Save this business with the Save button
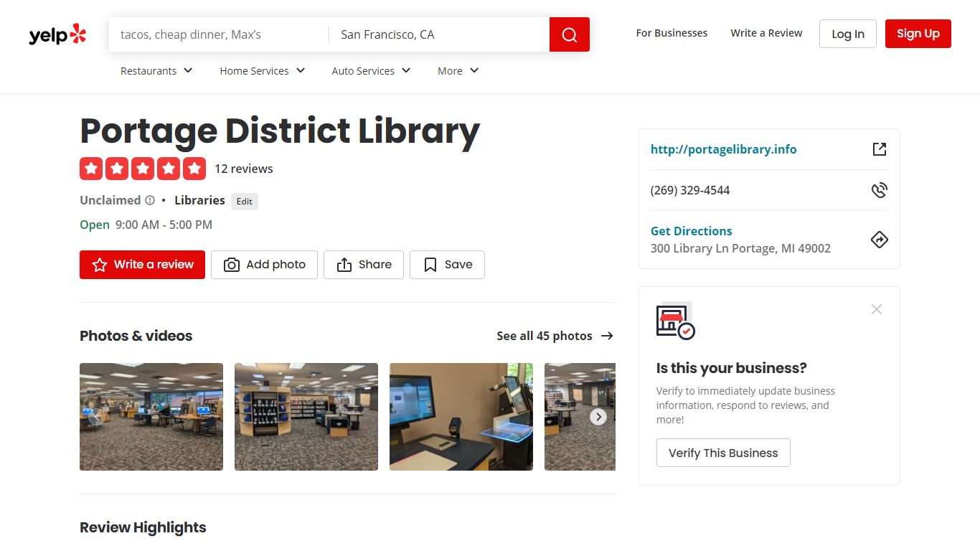This screenshot has height=551, width=980. pyautogui.click(x=447, y=265)
